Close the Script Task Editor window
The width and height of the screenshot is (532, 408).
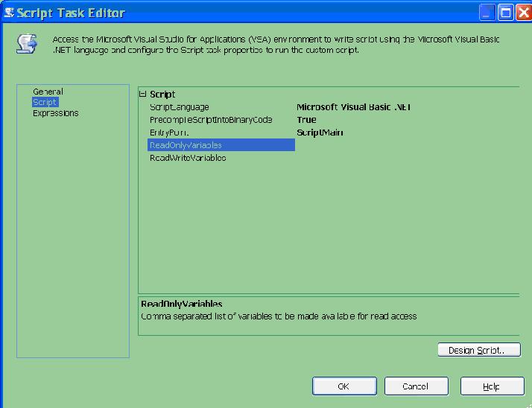tap(524, 13)
